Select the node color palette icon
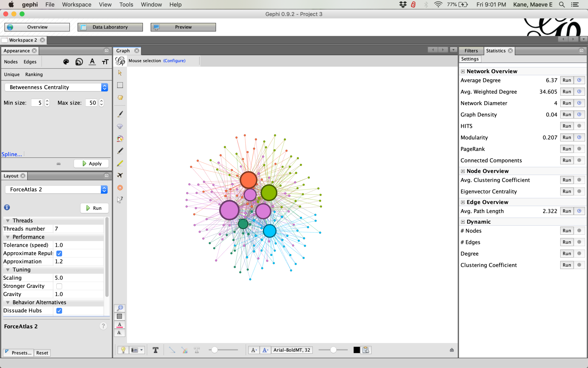This screenshot has height=368, width=588. click(66, 62)
